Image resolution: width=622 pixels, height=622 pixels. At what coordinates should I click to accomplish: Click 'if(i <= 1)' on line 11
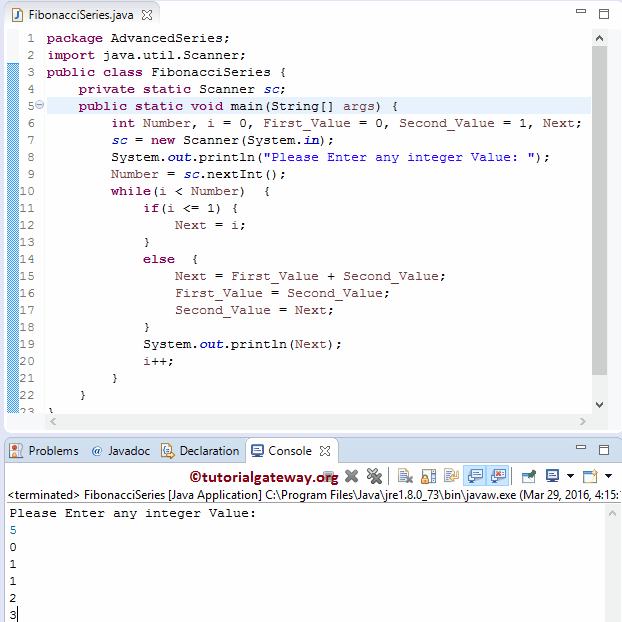(x=182, y=209)
